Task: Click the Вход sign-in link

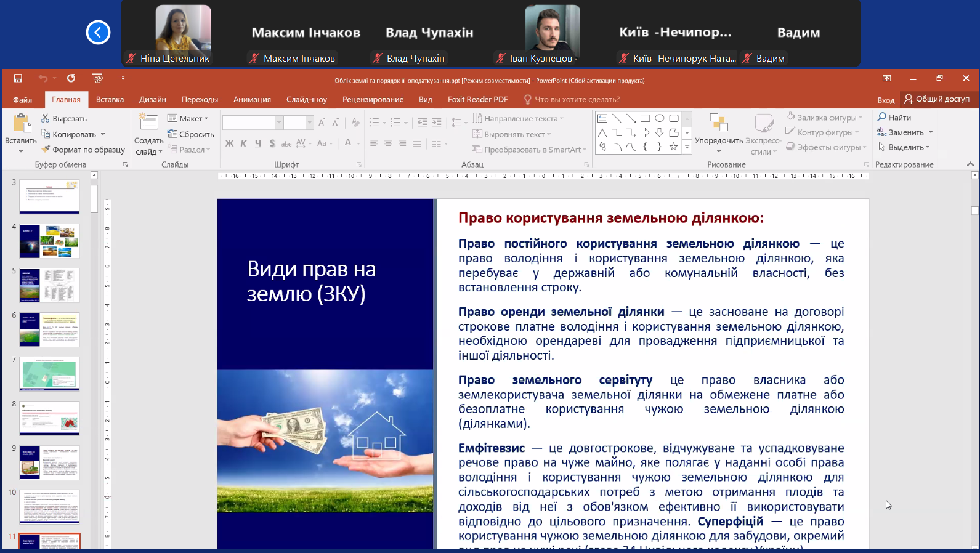Action: [x=885, y=100]
